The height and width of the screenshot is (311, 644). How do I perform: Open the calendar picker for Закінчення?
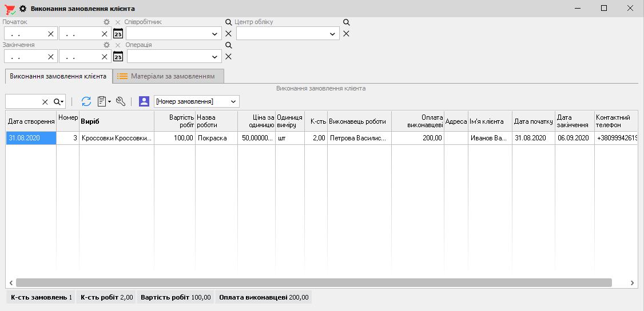[118, 56]
